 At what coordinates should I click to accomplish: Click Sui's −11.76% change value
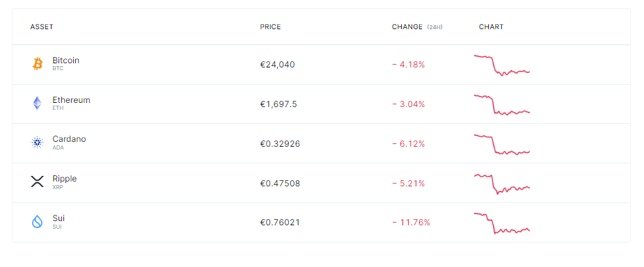(411, 222)
